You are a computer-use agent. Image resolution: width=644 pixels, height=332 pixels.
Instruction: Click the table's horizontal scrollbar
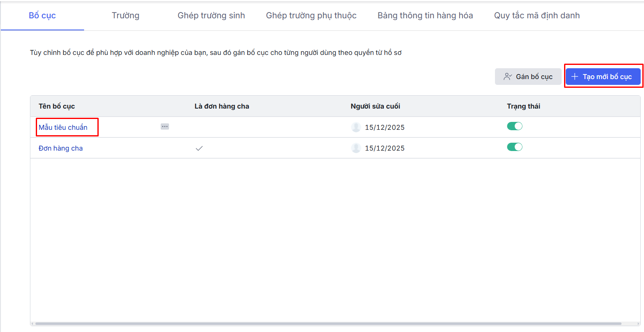(x=328, y=323)
